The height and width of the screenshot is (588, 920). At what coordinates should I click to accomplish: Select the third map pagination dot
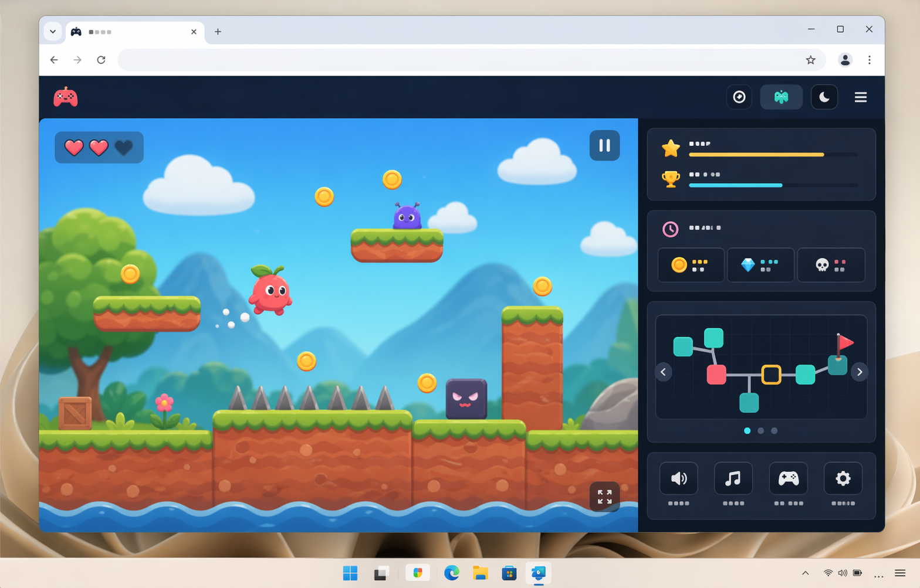point(774,431)
